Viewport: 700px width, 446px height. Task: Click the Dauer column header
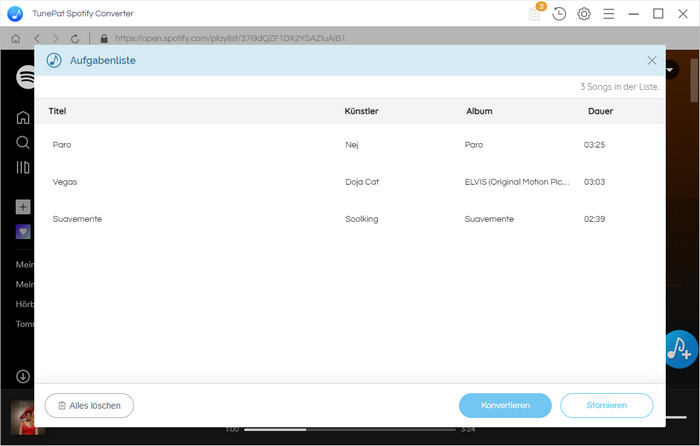[600, 111]
